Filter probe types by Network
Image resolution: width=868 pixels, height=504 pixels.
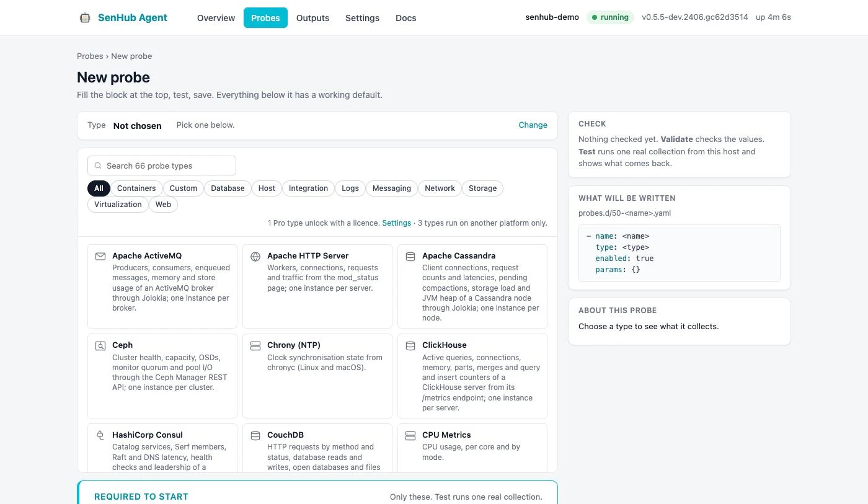pos(440,188)
